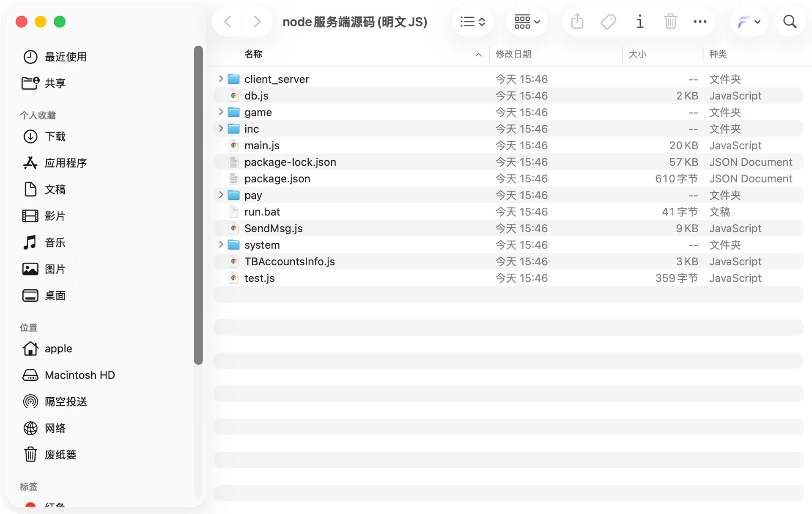
Task: Select the 影片 sidebar icon
Action: (30, 216)
